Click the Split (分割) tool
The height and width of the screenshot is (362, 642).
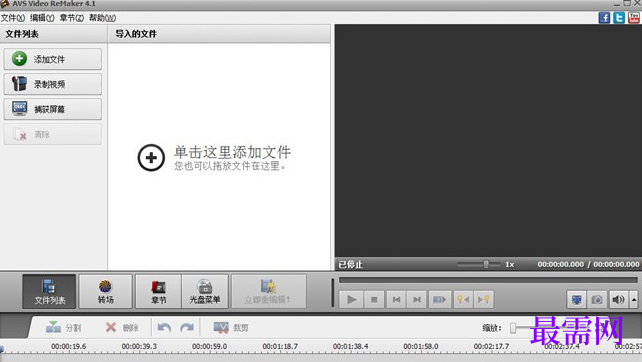63,328
